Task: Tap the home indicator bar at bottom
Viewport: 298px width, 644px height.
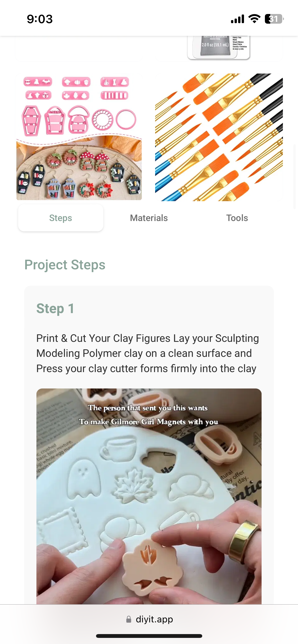Action: pyautogui.click(x=149, y=636)
